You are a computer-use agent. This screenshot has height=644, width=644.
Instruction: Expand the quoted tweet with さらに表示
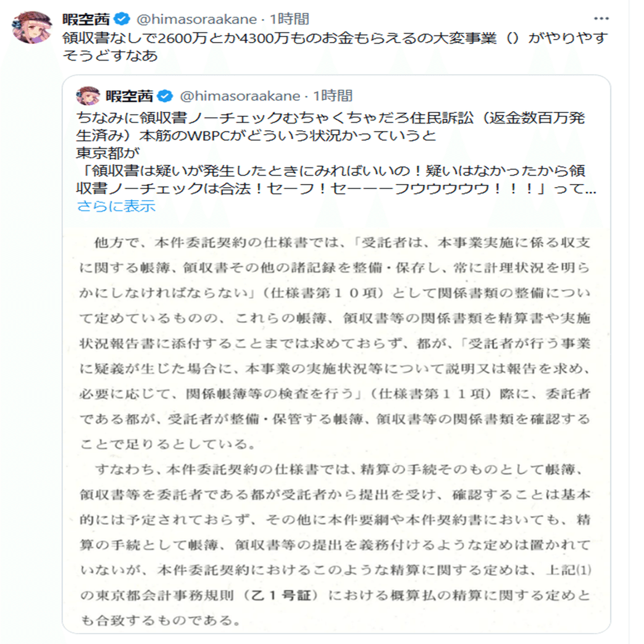coord(115,206)
